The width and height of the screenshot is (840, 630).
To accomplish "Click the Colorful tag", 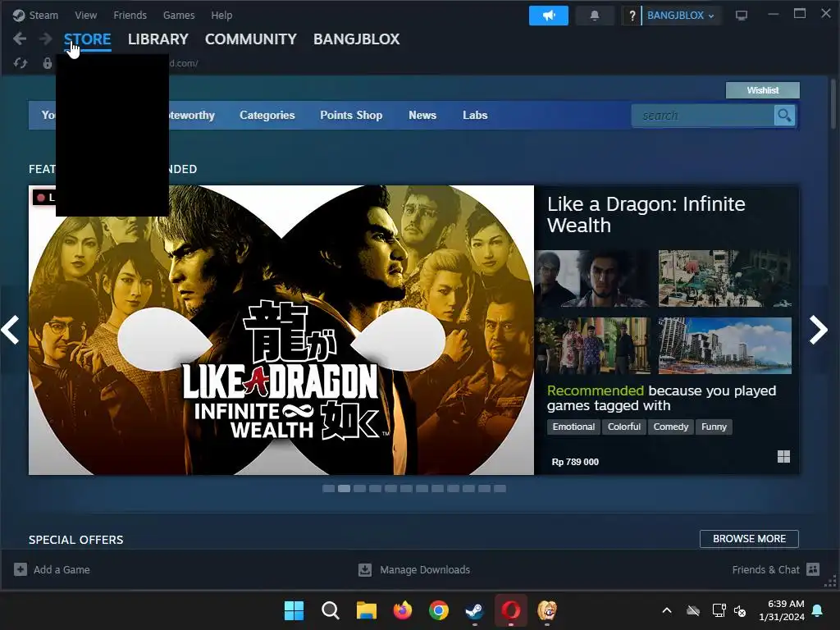I will tap(624, 427).
